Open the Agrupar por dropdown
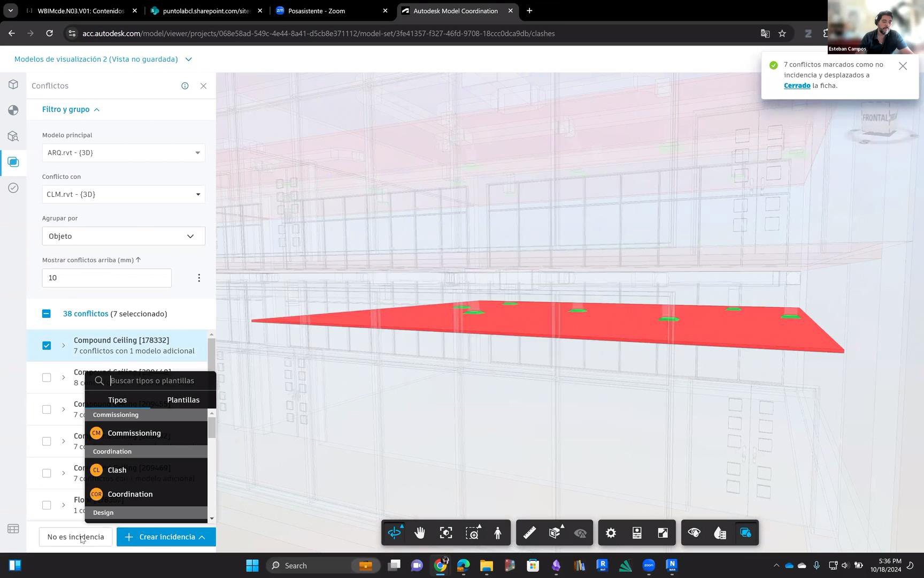Screen dimensions: 924x578 tap(124, 236)
